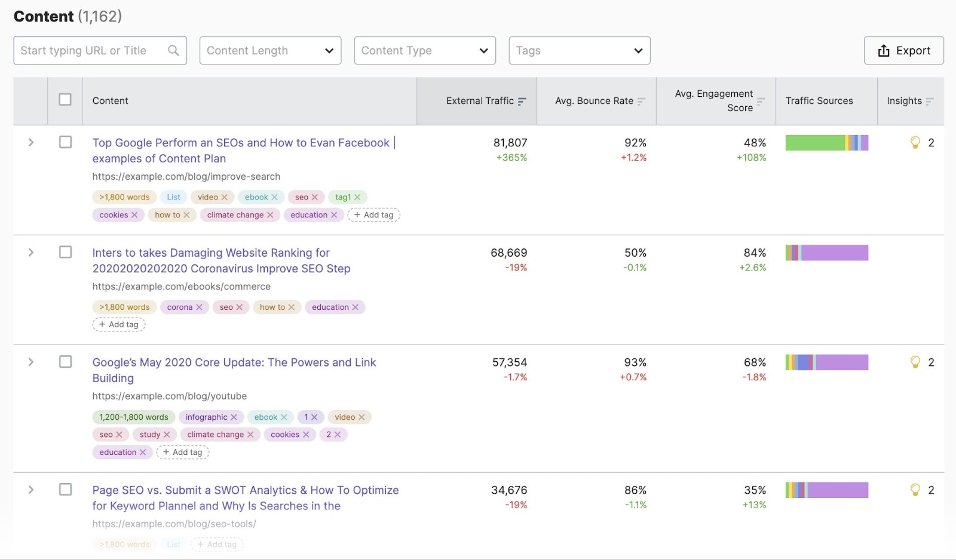Remove the 'corona' tag with its X

click(199, 307)
